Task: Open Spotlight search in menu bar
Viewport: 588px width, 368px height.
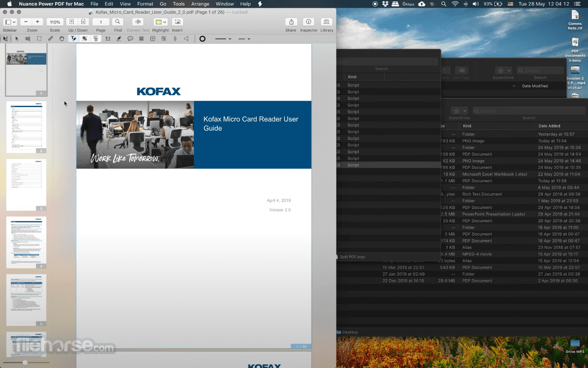Action: pos(443,4)
